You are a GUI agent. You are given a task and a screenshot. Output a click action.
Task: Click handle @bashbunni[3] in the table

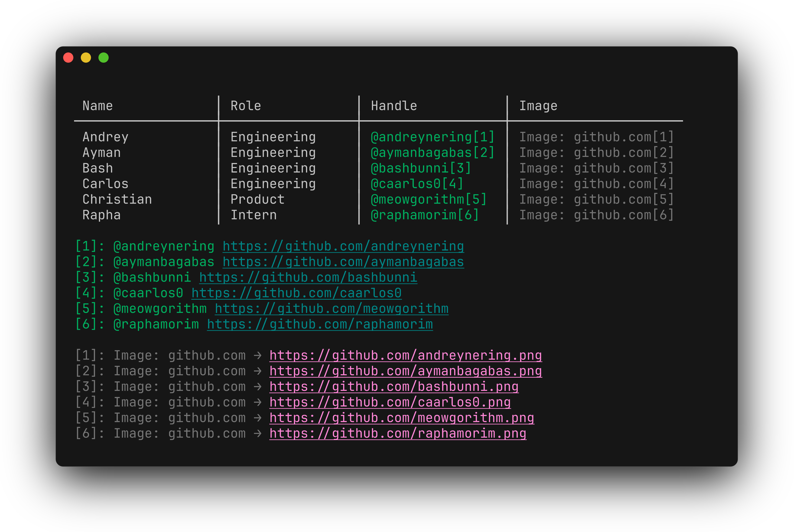point(421,168)
